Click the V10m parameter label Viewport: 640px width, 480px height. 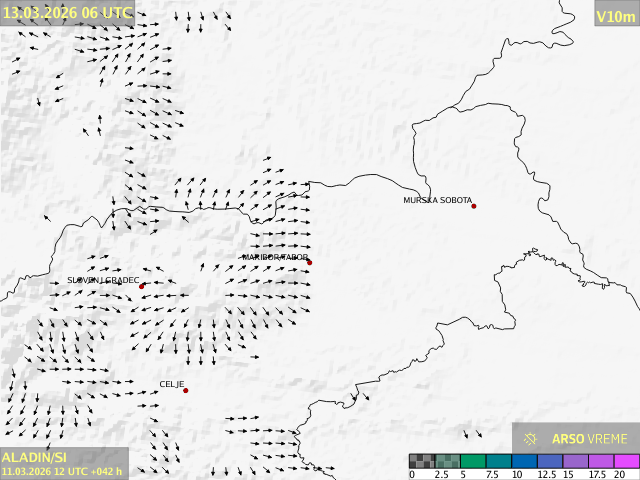click(x=615, y=16)
